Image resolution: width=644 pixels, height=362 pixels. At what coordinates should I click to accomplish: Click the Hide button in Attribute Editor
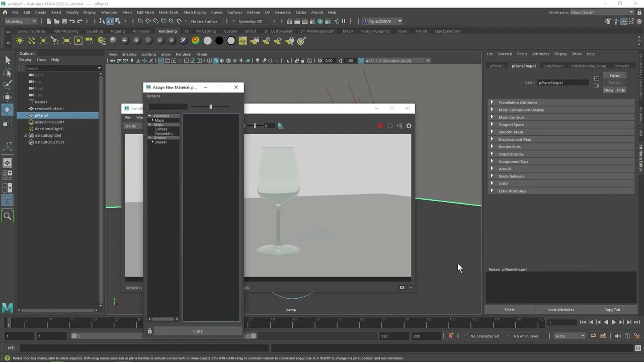tap(620, 90)
